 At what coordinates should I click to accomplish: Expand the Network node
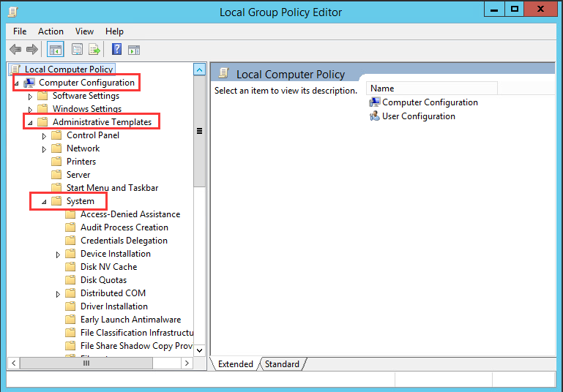[x=44, y=149]
